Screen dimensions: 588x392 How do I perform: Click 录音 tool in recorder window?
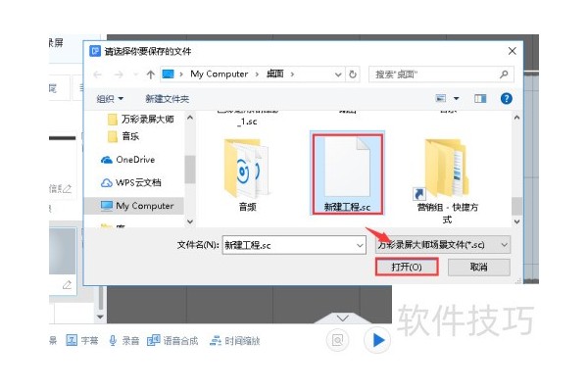(x=123, y=341)
